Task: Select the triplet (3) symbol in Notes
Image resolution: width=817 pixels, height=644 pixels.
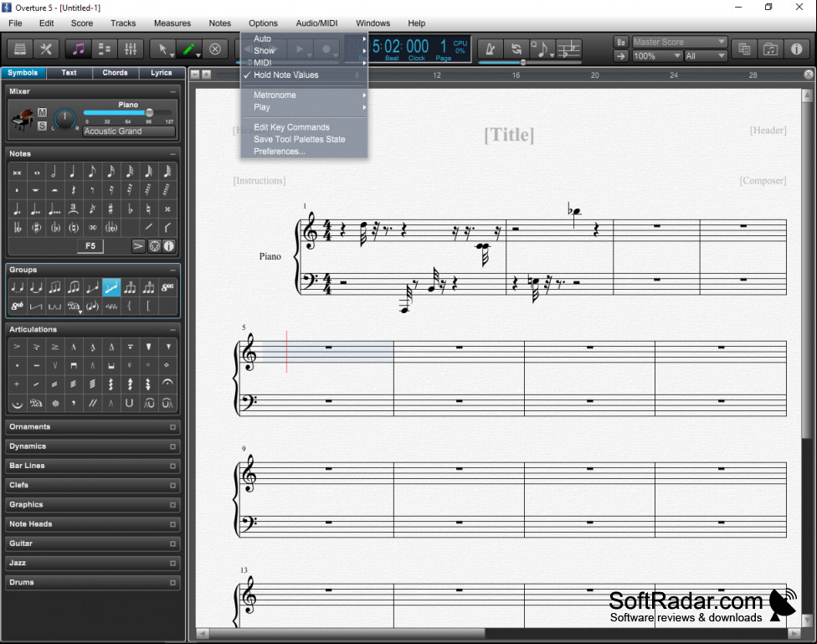Action: click(x=73, y=209)
